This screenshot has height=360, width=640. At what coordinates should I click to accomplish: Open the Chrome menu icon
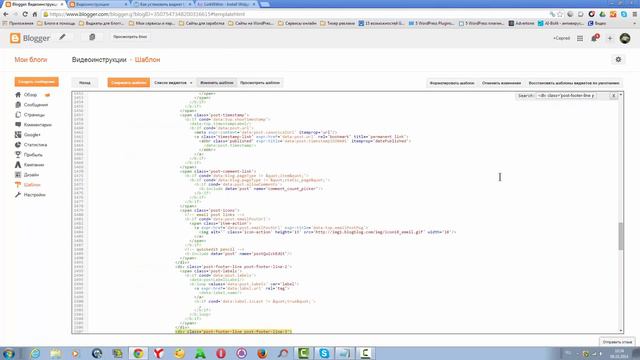click(635, 14)
